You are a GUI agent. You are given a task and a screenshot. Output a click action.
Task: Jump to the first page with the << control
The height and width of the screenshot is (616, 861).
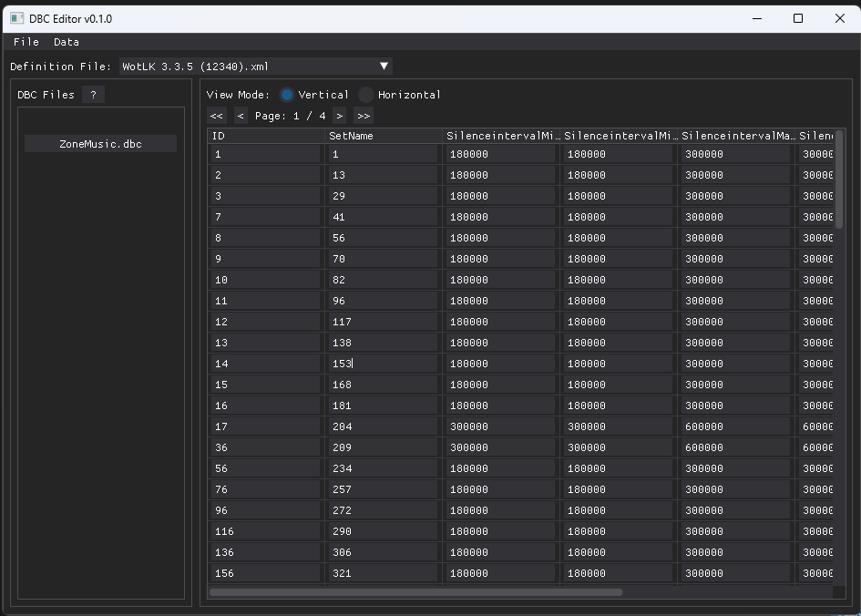coord(216,116)
